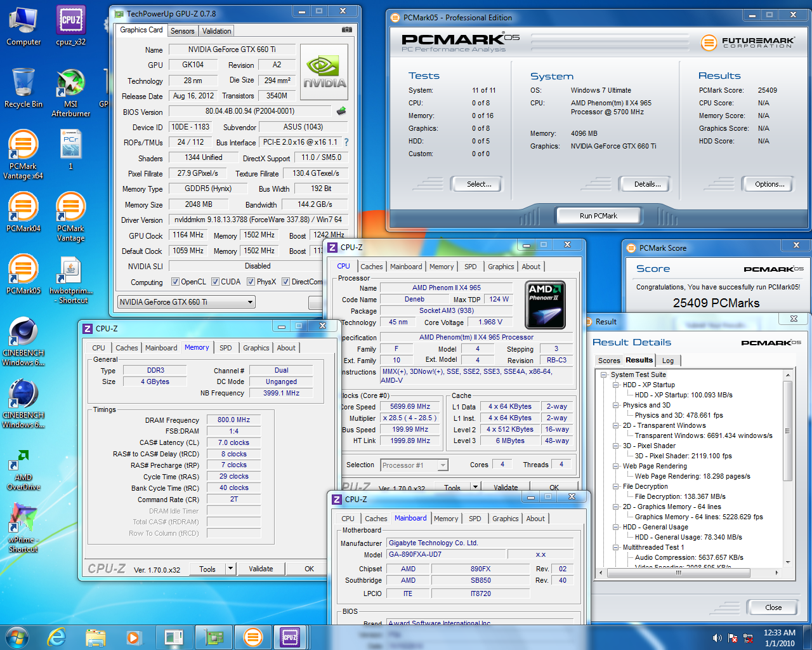This screenshot has height=650, width=812.
Task: Switch to CPU-Z via purple taskbar icon
Action: coord(290,637)
